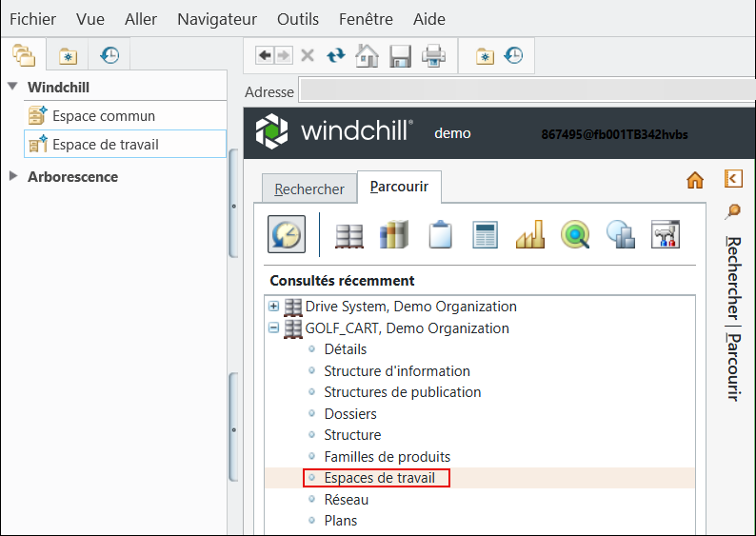The height and width of the screenshot is (536, 756).
Task: Open Familles de produits link
Action: [x=388, y=456]
